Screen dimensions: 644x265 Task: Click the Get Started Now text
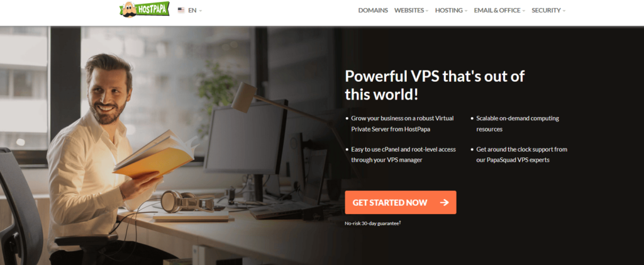(x=390, y=203)
